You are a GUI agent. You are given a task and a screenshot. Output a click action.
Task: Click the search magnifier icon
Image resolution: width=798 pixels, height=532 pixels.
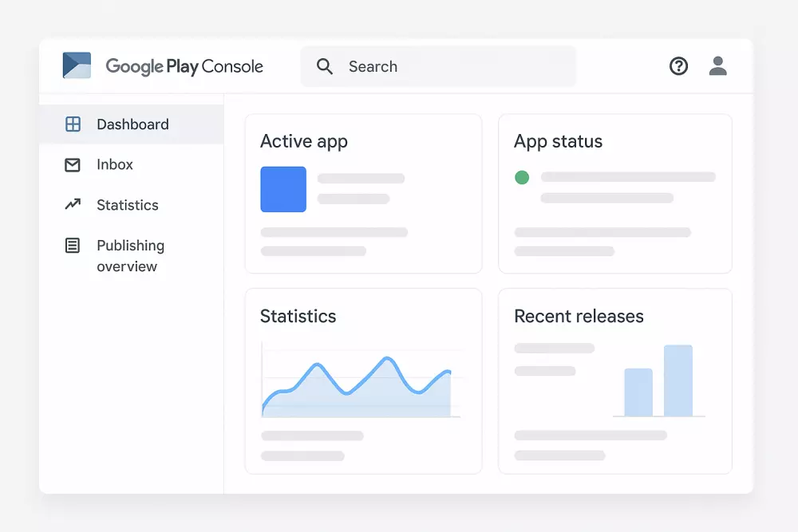pos(324,66)
